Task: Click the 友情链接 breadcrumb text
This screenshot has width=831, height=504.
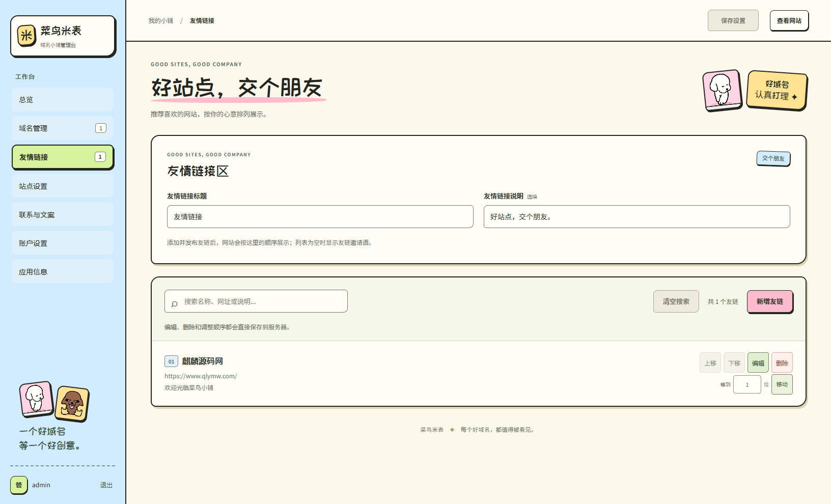Action: point(202,21)
